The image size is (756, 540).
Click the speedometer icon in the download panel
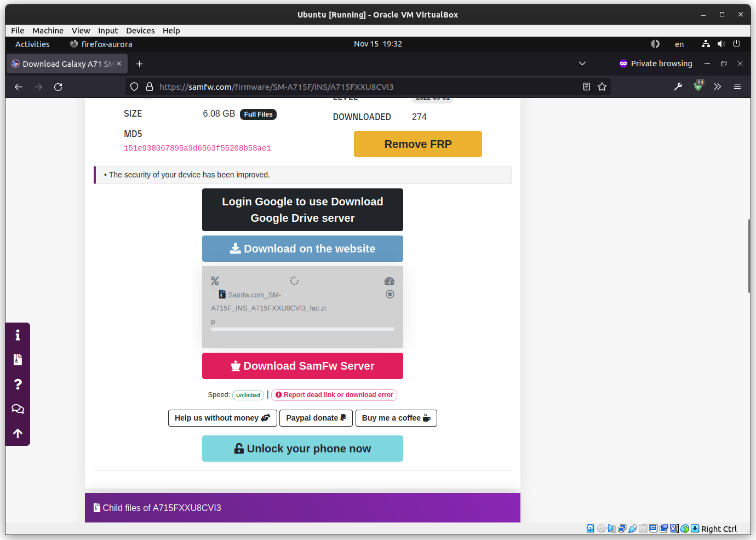coord(390,280)
